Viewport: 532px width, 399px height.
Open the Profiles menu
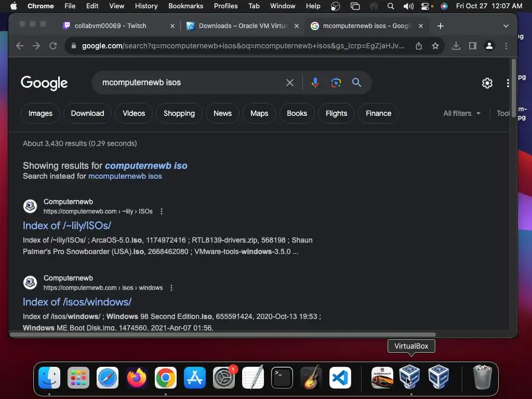[x=225, y=6]
